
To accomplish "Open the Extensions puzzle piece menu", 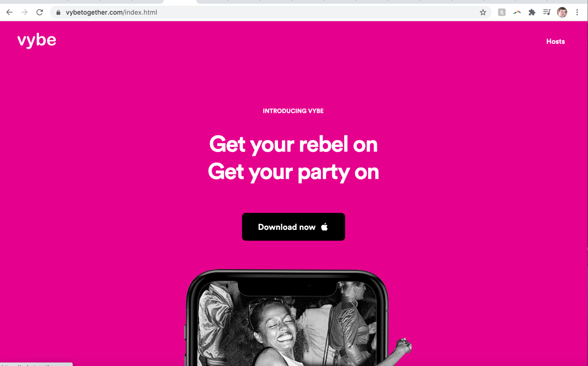I will (x=532, y=12).
